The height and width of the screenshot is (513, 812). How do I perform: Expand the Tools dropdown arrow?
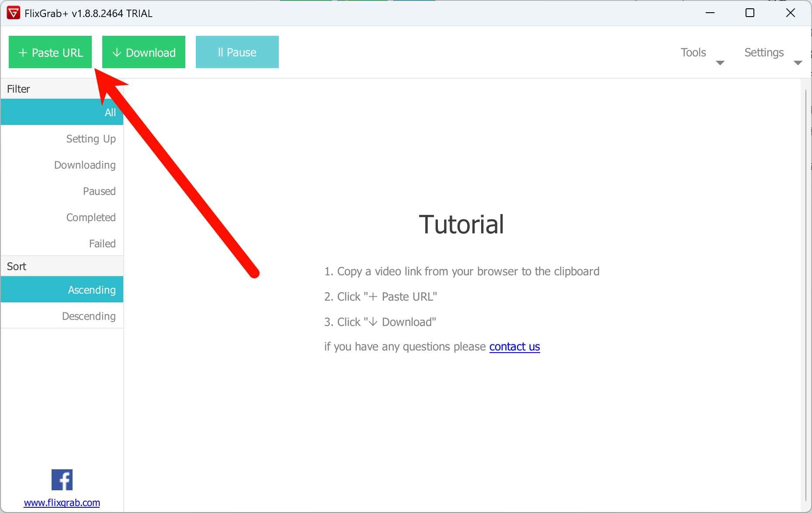coord(720,63)
